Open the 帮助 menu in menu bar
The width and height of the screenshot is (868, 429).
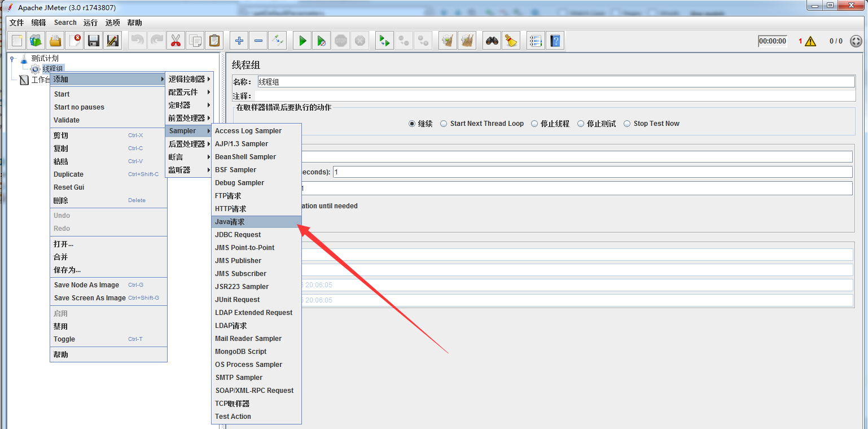(134, 23)
